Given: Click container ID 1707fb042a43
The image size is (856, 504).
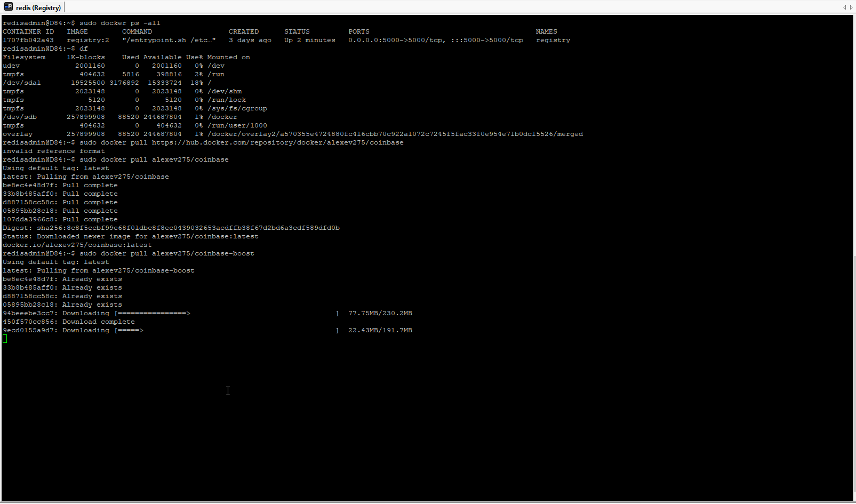Looking at the screenshot, I should (x=28, y=40).
